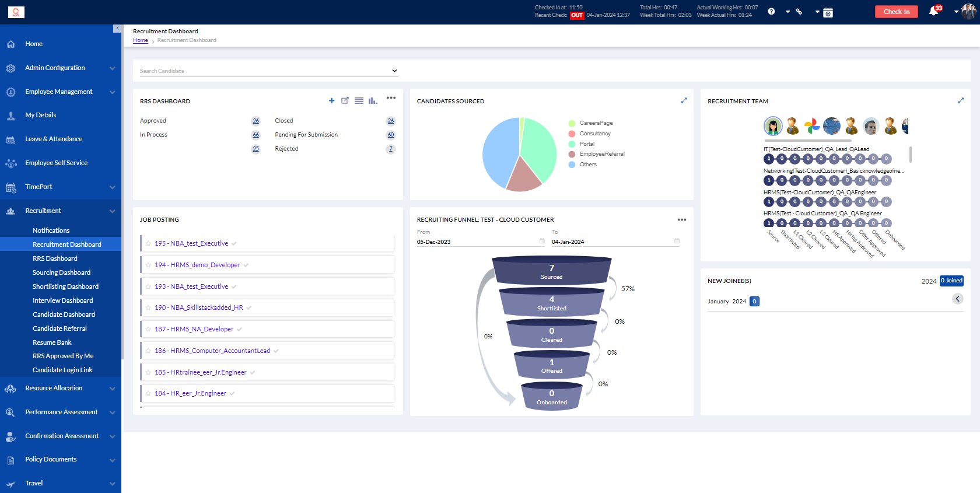Viewport: 980px width, 493px height.
Task: Open RRS Dashboard in external pop-out view
Action: (345, 101)
